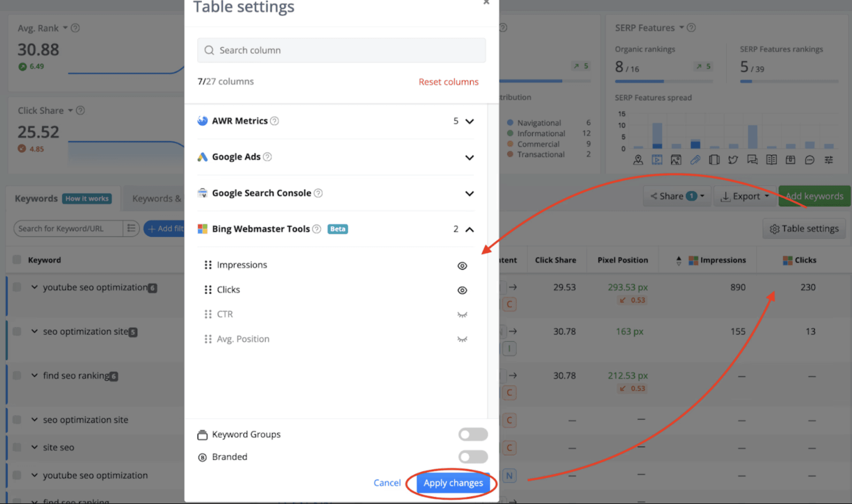Click the How it works badge

point(87,199)
